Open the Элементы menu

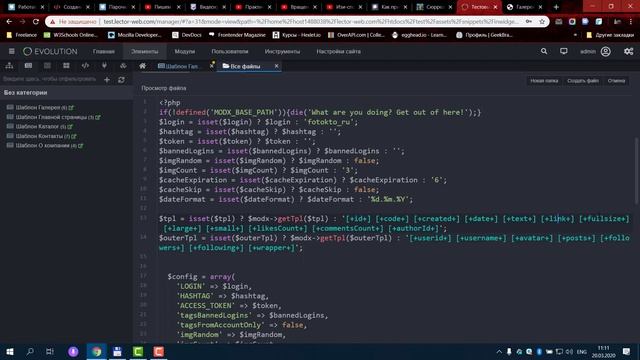144,51
